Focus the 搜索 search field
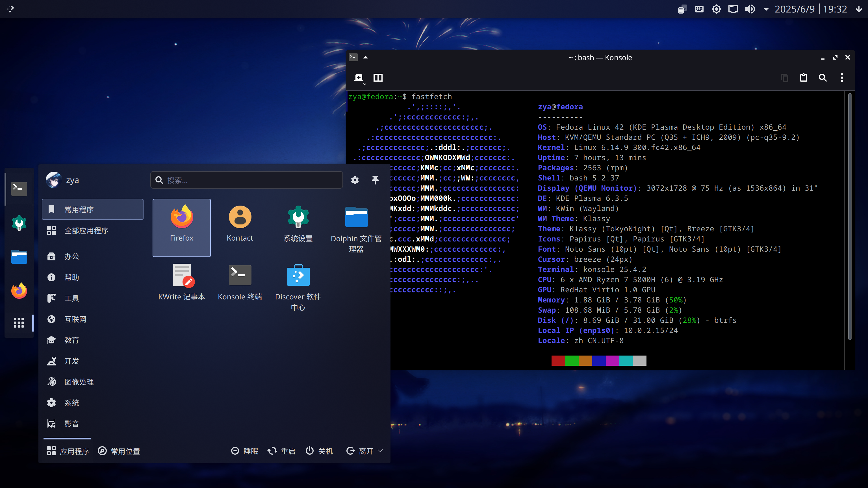Screen dimensions: 868x488 [246, 180]
